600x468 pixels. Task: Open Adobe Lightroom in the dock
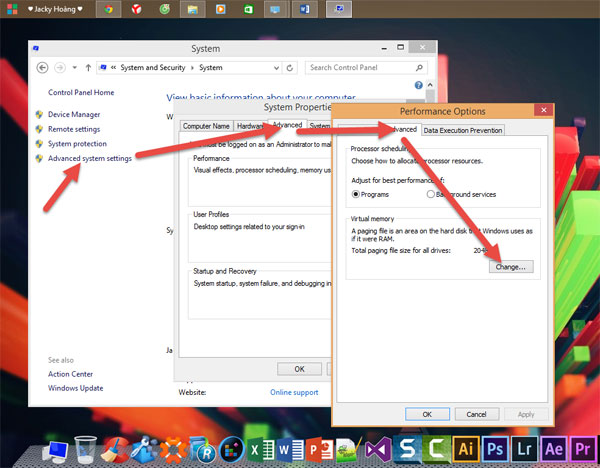[x=525, y=450]
